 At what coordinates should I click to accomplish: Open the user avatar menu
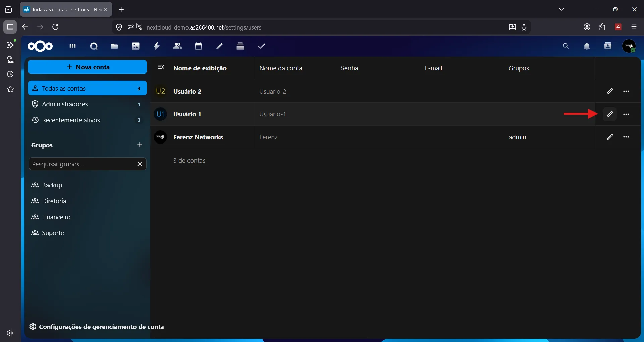629,46
